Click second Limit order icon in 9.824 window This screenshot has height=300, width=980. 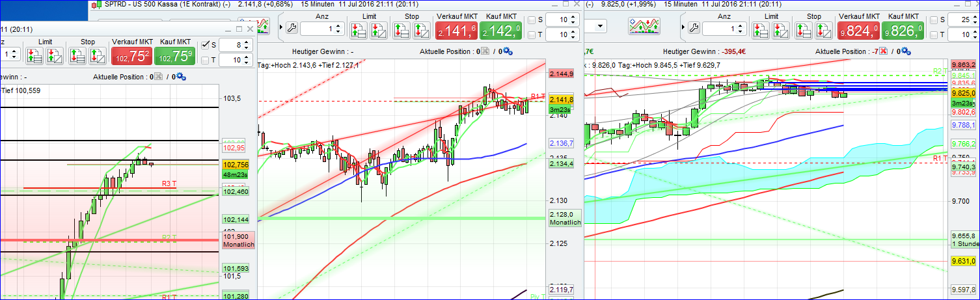[x=781, y=29]
